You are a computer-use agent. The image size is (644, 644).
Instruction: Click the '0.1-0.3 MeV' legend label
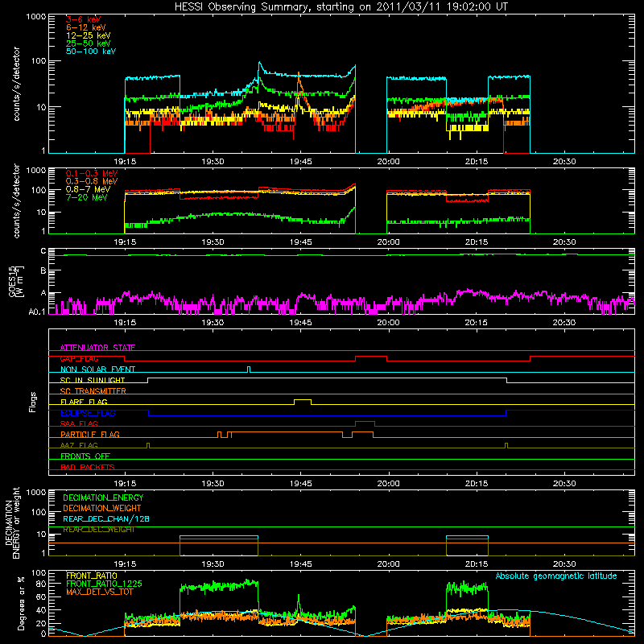[92, 173]
